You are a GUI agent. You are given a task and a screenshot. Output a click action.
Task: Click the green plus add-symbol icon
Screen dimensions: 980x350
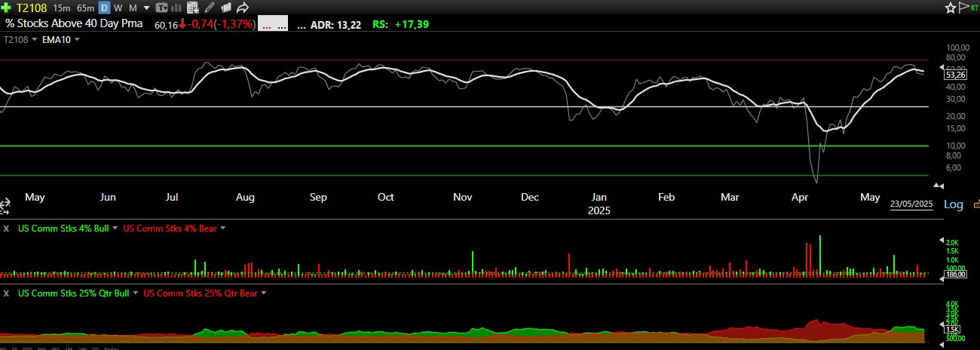[6, 8]
